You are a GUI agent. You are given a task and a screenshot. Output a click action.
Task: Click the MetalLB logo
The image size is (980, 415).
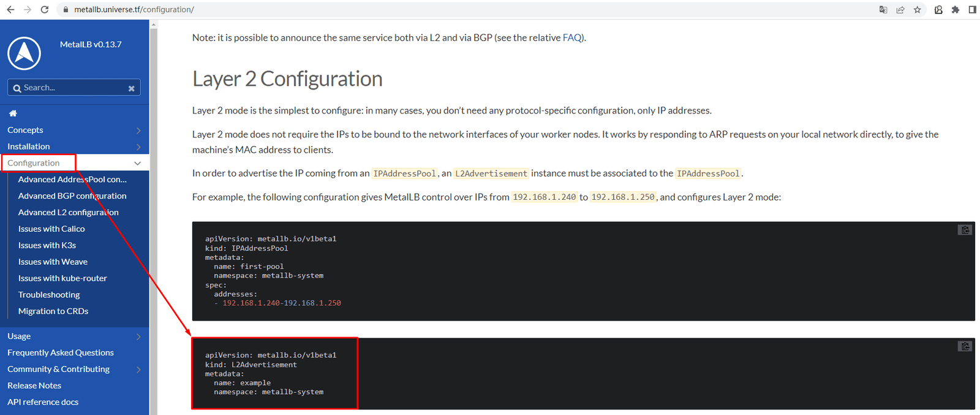pos(24,53)
